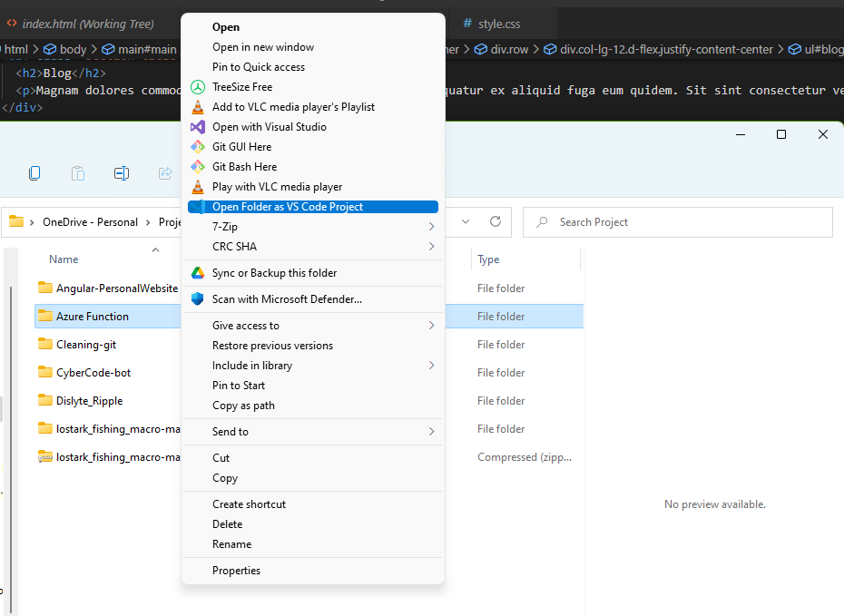Choose Open in new window
The height and width of the screenshot is (616, 844).
click(313, 47)
